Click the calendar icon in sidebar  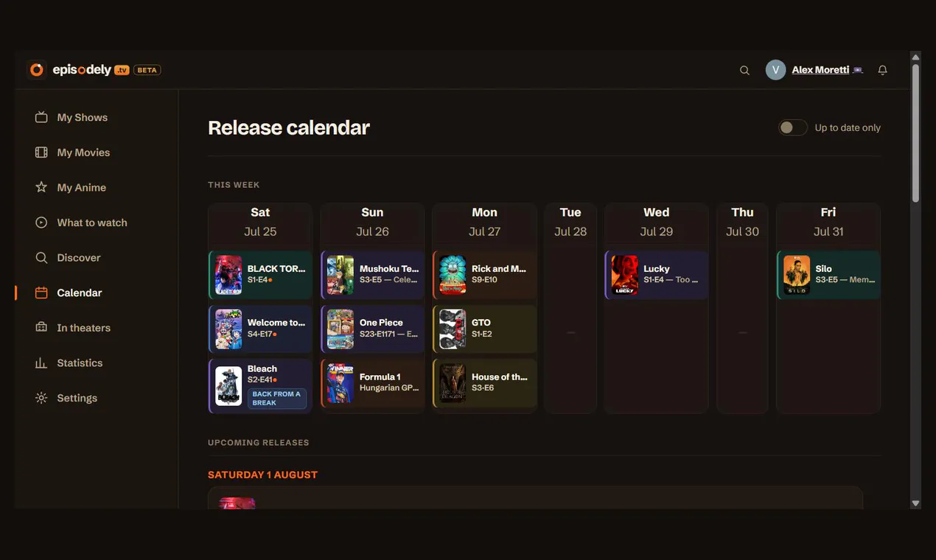click(41, 293)
